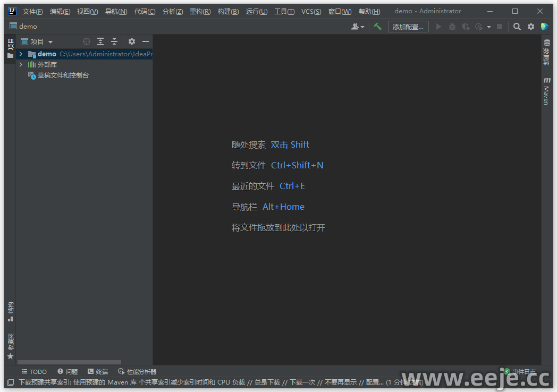Click the Build project hammer icon

pos(377,27)
